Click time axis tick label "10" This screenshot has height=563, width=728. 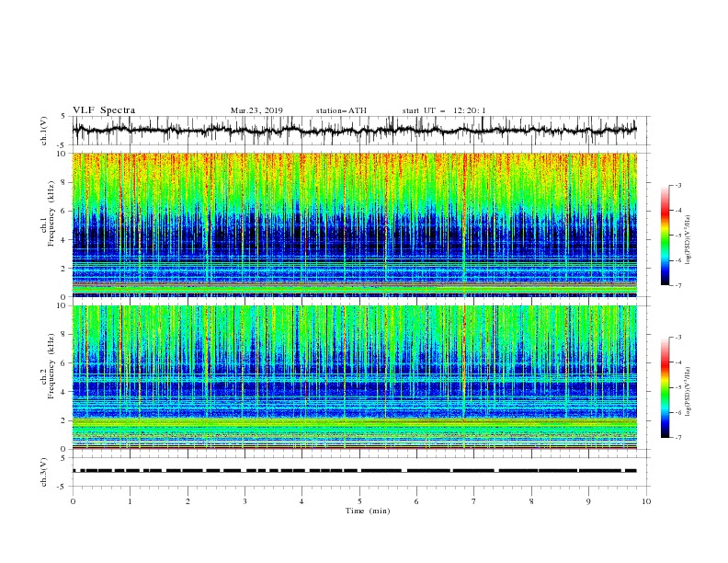point(646,501)
